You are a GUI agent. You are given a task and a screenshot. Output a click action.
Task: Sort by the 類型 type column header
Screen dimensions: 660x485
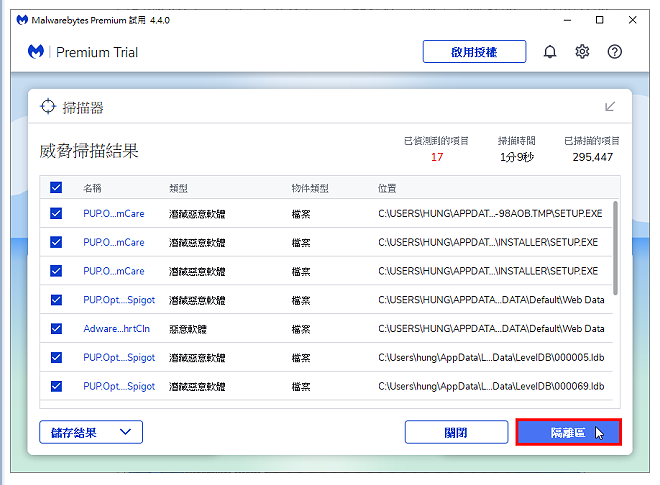coord(178,188)
